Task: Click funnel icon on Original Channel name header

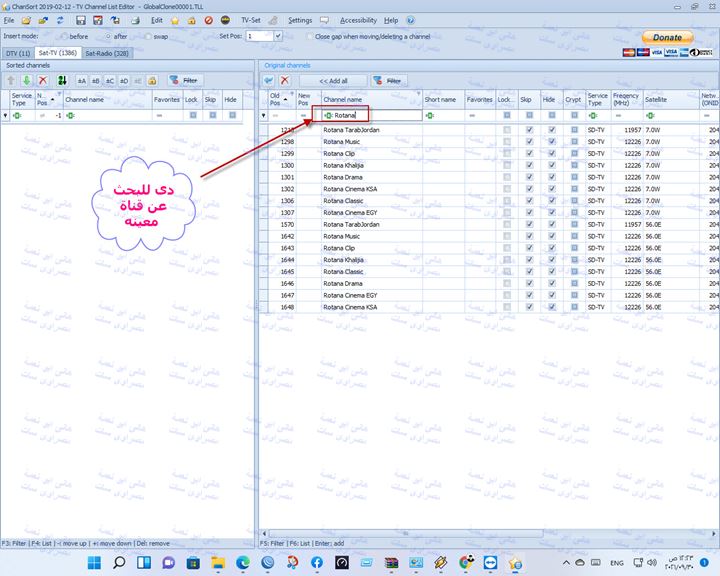Action: pos(418,94)
